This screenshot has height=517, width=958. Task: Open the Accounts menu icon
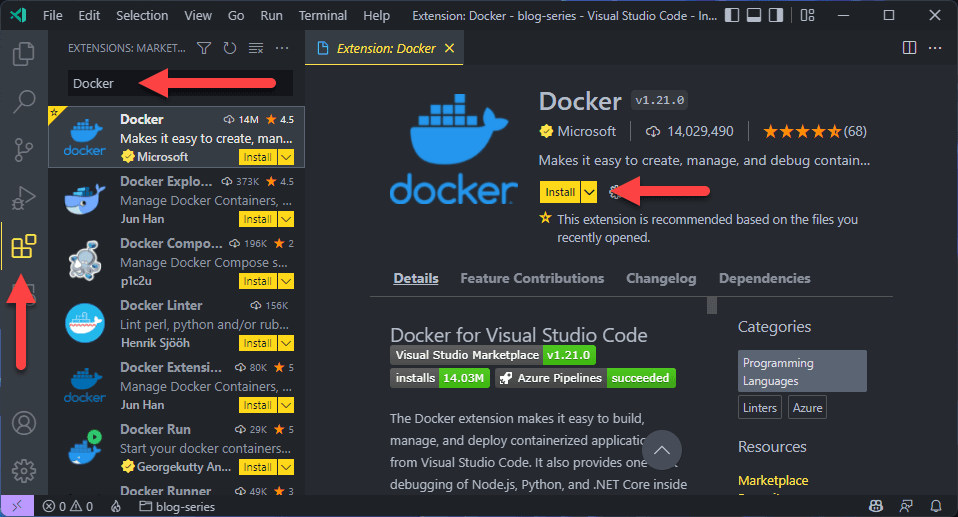point(24,423)
